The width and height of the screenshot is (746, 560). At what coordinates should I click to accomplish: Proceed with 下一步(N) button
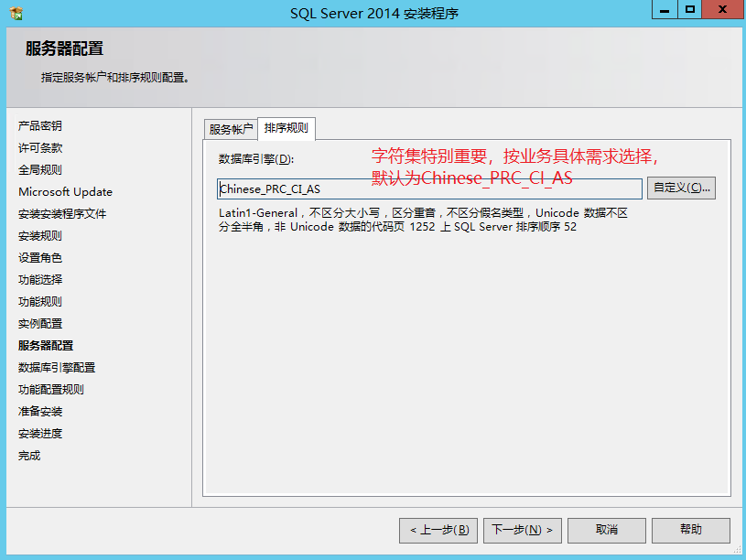pos(523,530)
